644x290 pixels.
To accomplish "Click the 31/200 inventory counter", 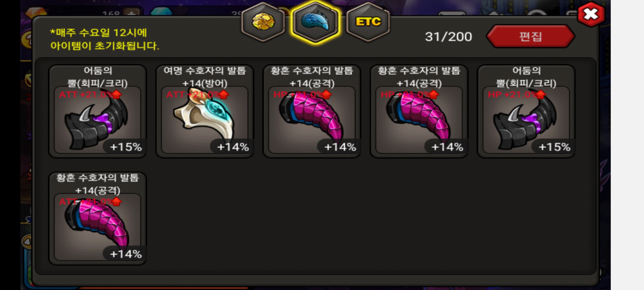I will [448, 37].
